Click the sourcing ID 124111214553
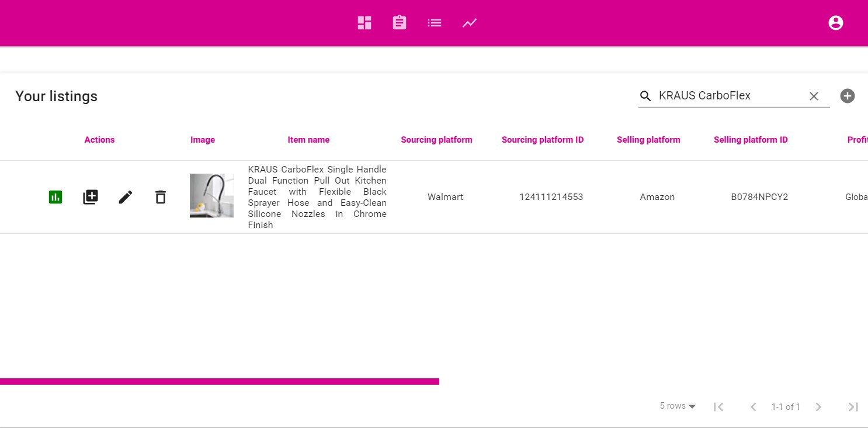This screenshot has width=868, height=428. click(551, 197)
